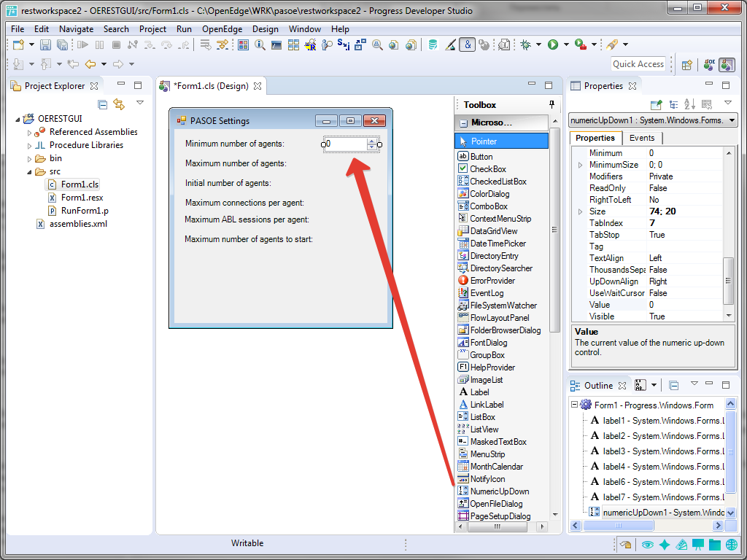The width and height of the screenshot is (747, 560).
Task: Expand the Procedure Libraries tree node
Action: point(29,145)
